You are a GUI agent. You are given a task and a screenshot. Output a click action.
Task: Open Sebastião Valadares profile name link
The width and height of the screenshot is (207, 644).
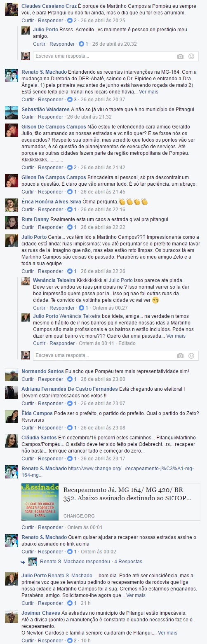tap(45, 109)
